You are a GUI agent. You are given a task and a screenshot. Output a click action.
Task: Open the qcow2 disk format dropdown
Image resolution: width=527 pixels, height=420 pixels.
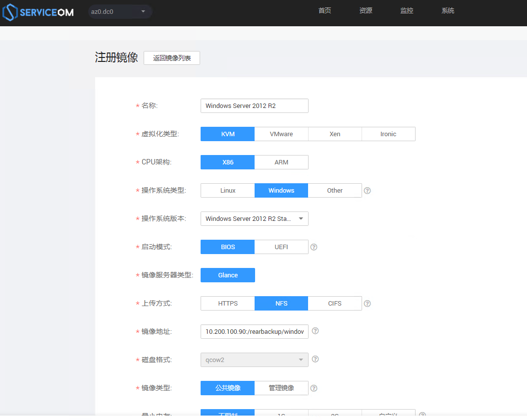pyautogui.click(x=255, y=360)
